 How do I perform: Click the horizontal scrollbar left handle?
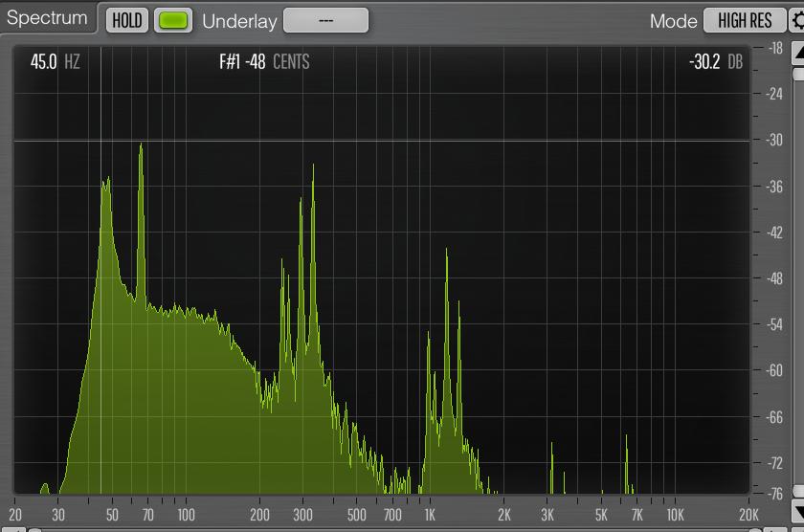coord(34,529)
